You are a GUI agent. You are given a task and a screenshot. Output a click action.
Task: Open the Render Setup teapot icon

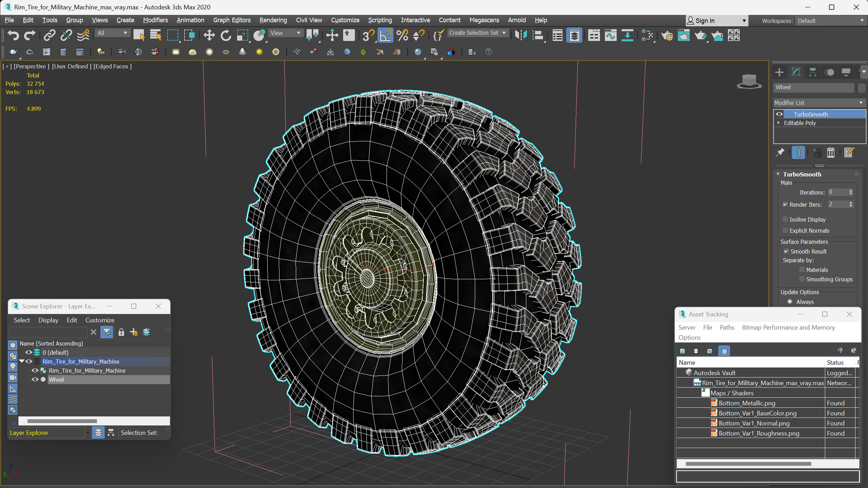[667, 35]
